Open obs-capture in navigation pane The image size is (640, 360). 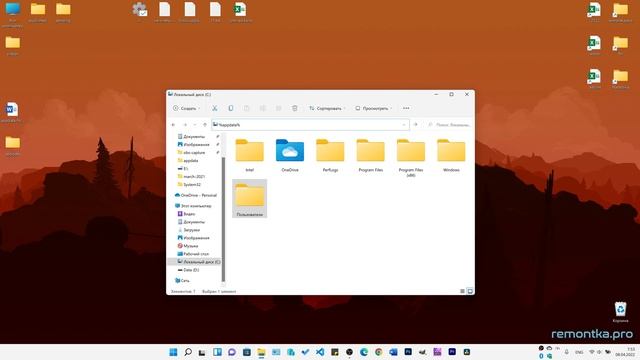(194, 152)
